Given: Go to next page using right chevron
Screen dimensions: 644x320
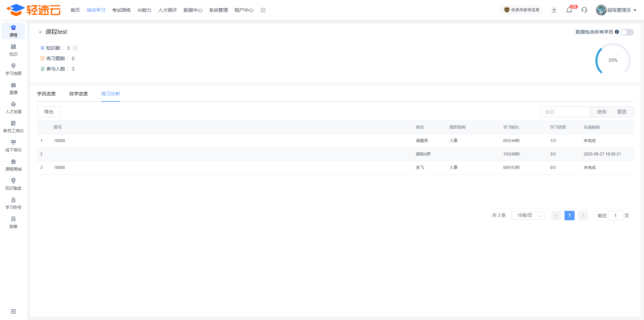Looking at the screenshot, I should pyautogui.click(x=583, y=216).
